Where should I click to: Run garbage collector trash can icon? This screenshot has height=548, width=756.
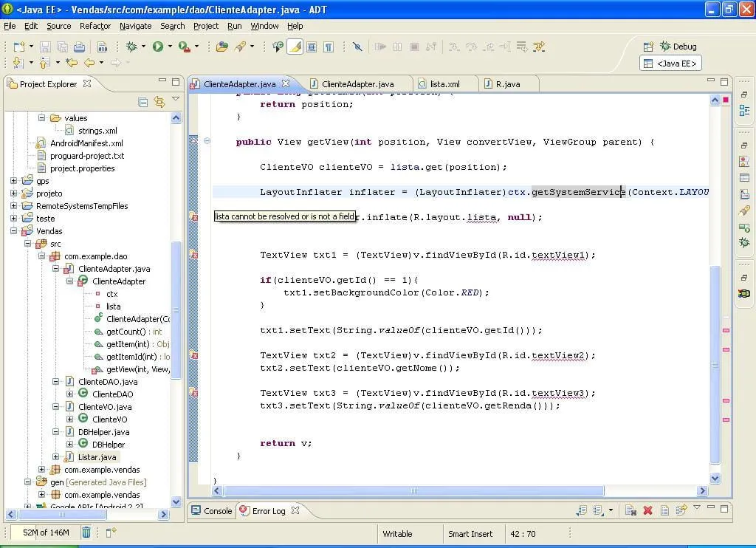pyautogui.click(x=86, y=532)
